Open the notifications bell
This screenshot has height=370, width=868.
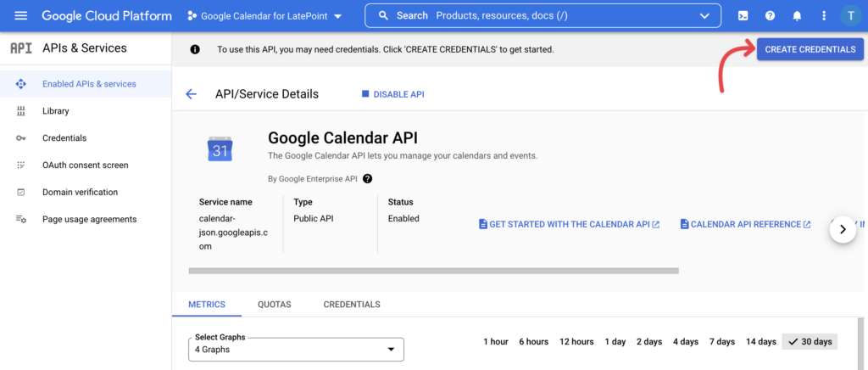(797, 16)
